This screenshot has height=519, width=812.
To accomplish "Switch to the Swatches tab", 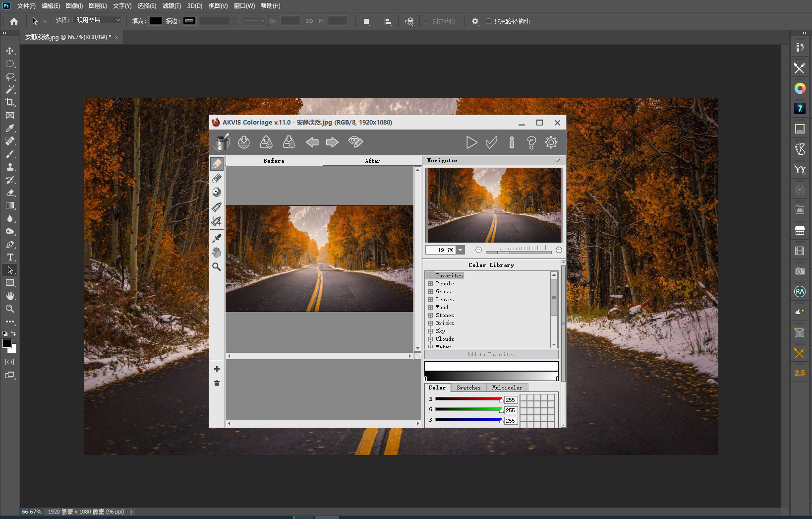I will (x=468, y=388).
